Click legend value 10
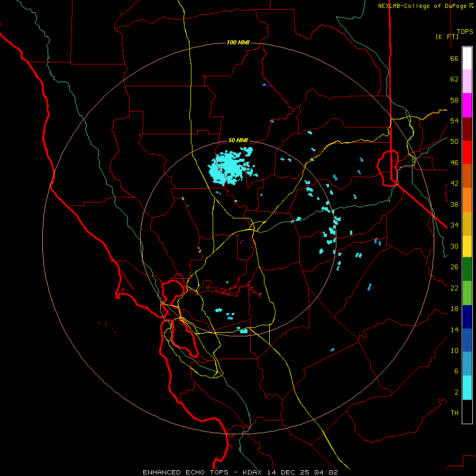 coord(454,351)
